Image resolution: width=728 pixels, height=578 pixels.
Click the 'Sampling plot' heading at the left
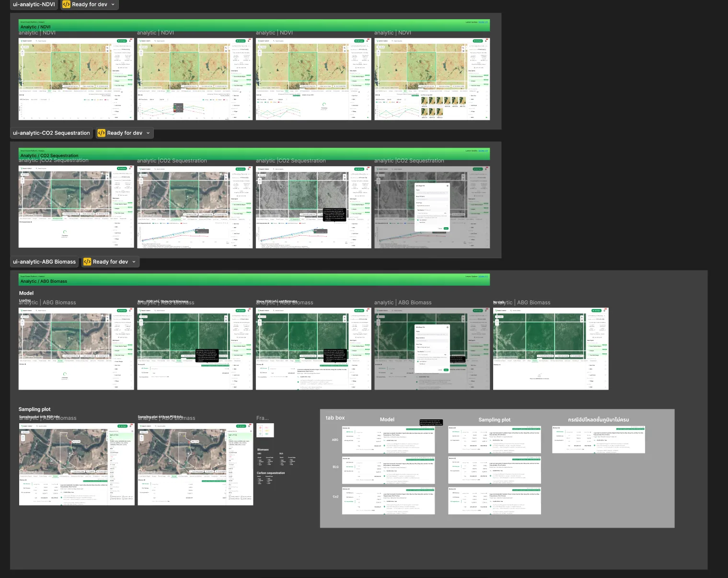pyautogui.click(x=35, y=409)
